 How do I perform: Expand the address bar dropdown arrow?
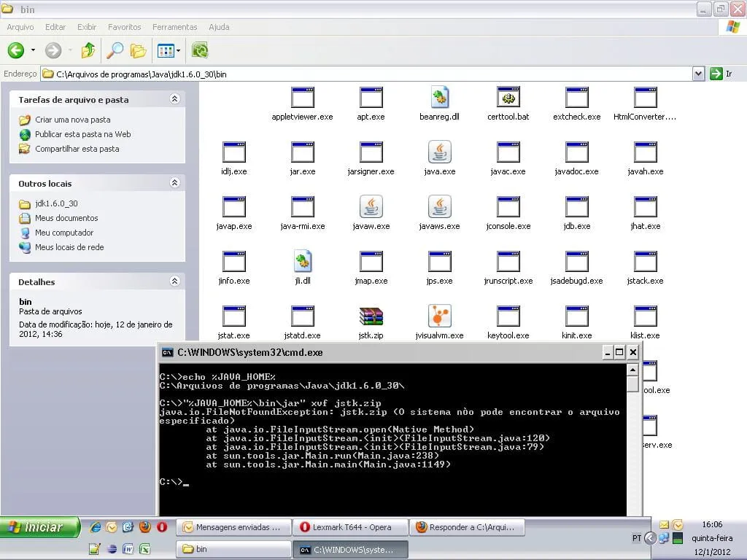pyautogui.click(x=698, y=74)
